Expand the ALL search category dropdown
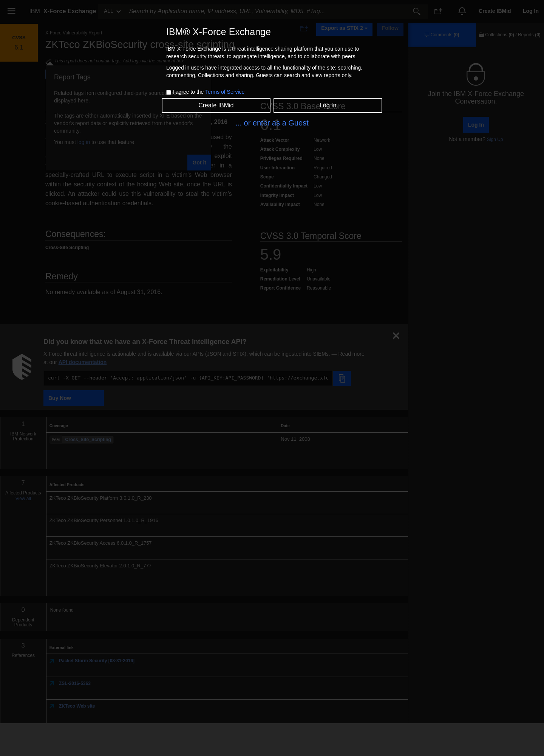 [x=112, y=11]
